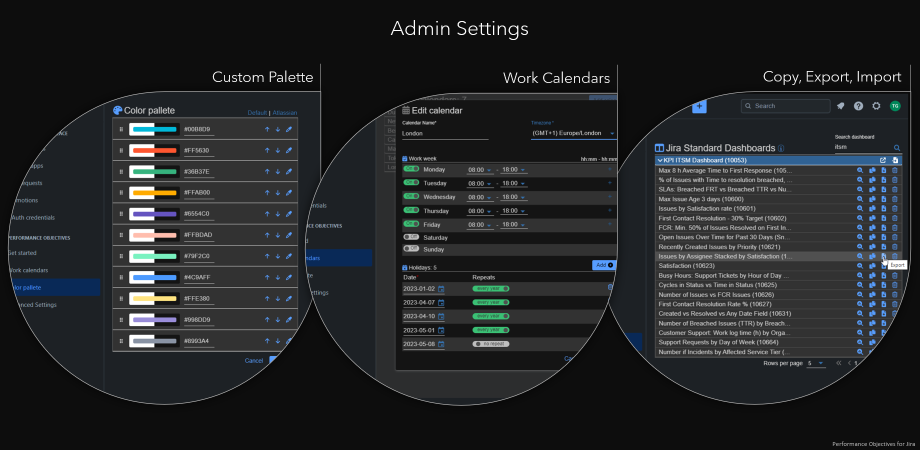
Task: Import into KPI ITSM Dashboard
Action: [895, 160]
